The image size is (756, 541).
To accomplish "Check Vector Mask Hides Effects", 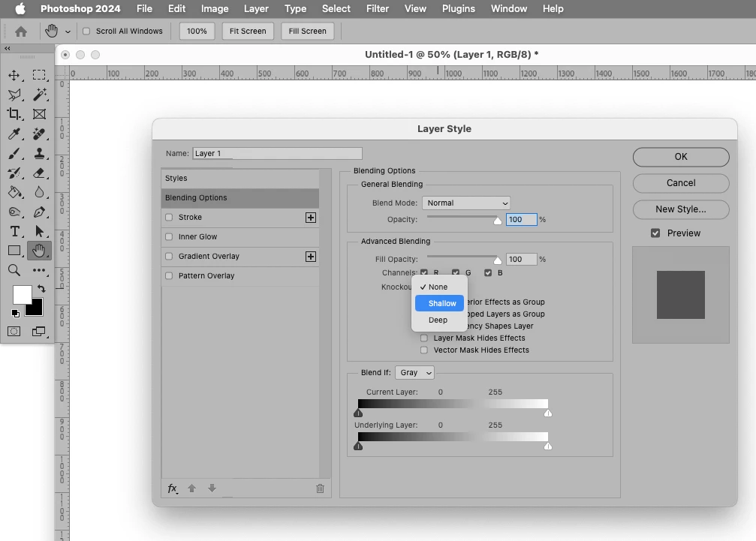I will click(x=424, y=350).
